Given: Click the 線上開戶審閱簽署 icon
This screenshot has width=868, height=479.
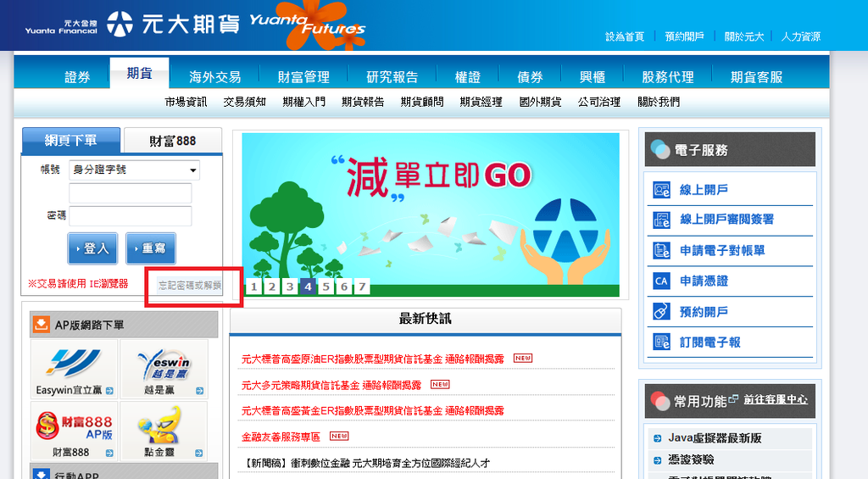Looking at the screenshot, I should click(661, 220).
